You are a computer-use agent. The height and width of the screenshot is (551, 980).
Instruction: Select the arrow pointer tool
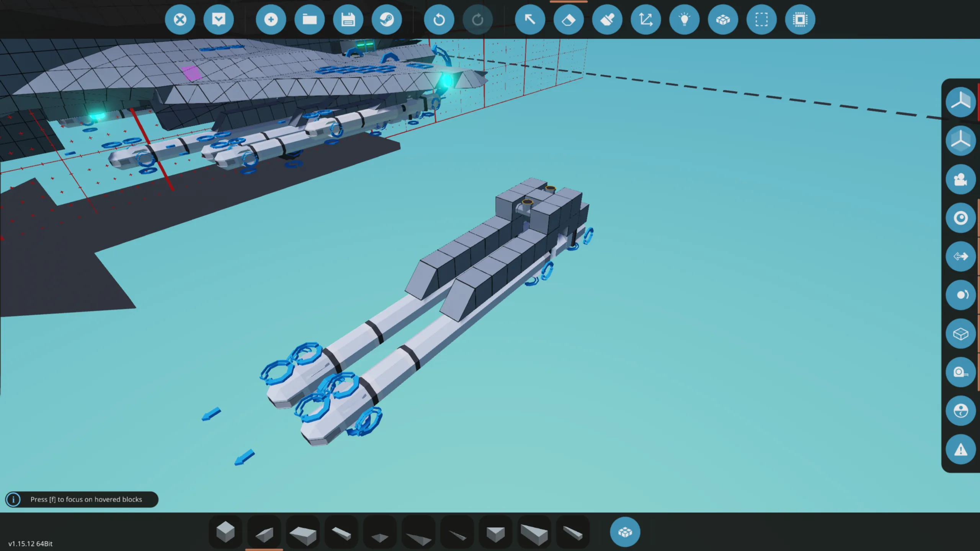point(530,20)
